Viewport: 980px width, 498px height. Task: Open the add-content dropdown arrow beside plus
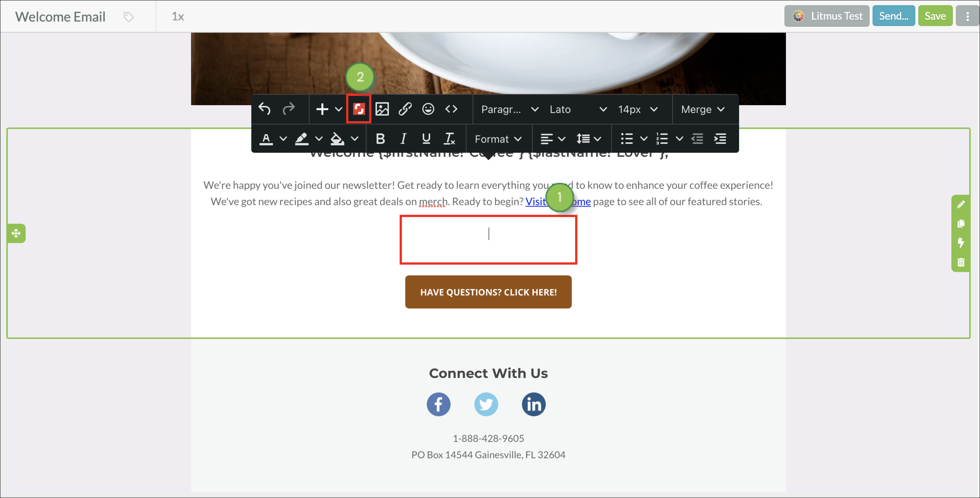coord(339,109)
